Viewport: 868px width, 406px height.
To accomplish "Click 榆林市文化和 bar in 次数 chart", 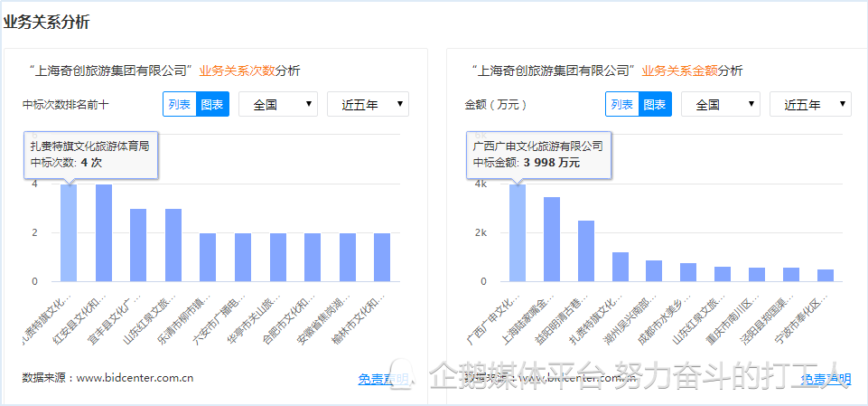I will coord(382,258).
